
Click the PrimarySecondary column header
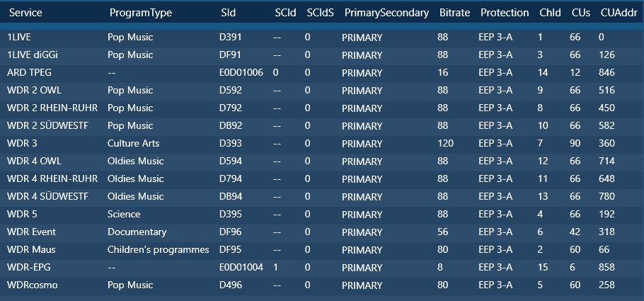[x=386, y=13]
